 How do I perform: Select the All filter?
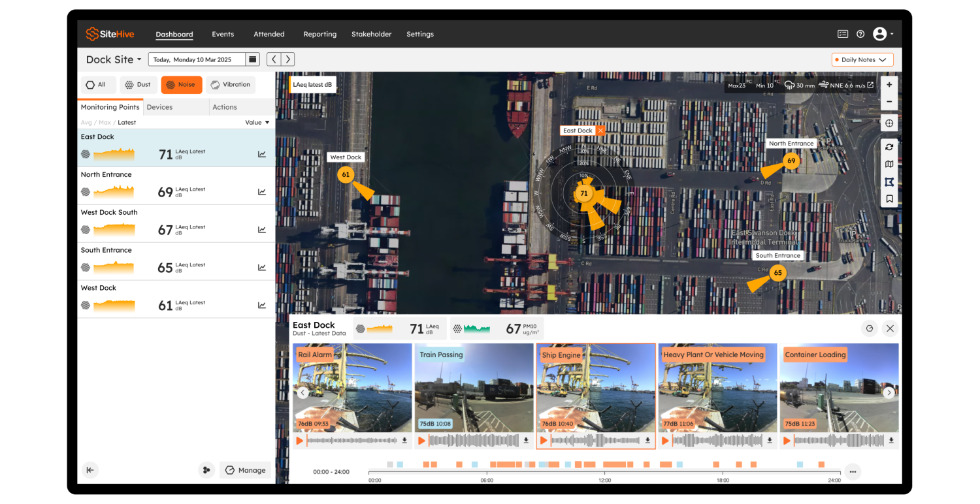pyautogui.click(x=99, y=85)
